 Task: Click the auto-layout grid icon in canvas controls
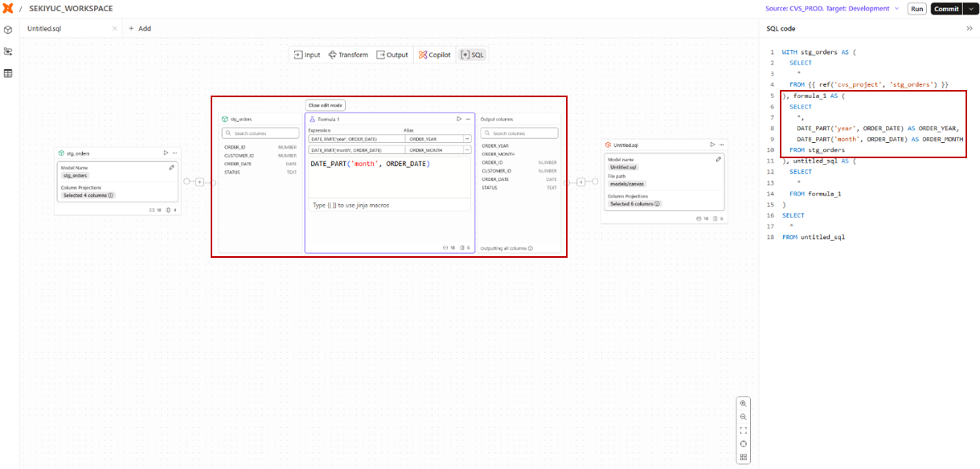pyautogui.click(x=744, y=458)
